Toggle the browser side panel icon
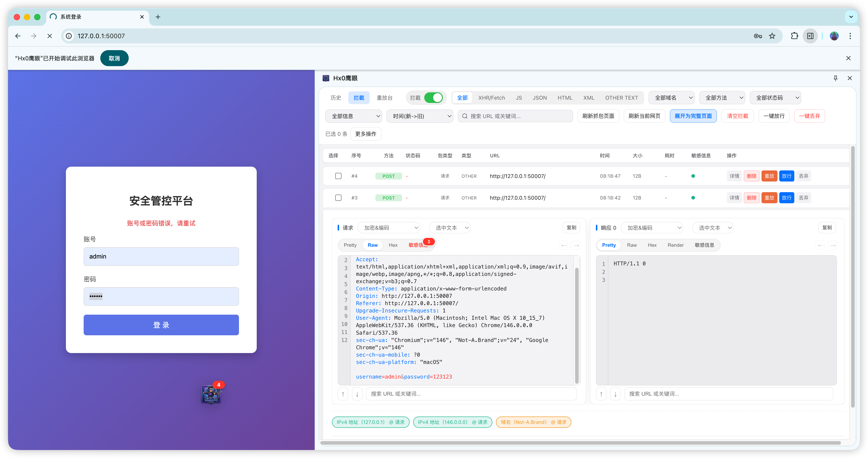Screen dimensions: 868x458 [810, 36]
